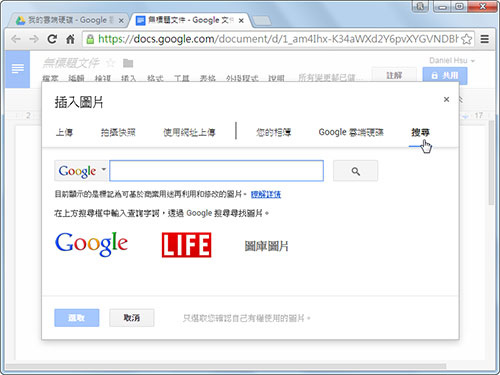Select the 拍攝快照 snapshot tab
500x375 pixels.
[118, 133]
